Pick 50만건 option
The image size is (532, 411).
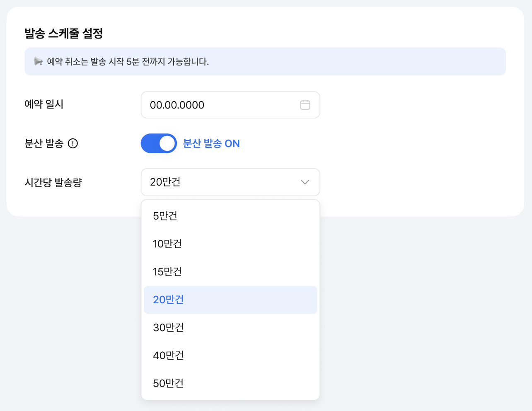coord(230,383)
